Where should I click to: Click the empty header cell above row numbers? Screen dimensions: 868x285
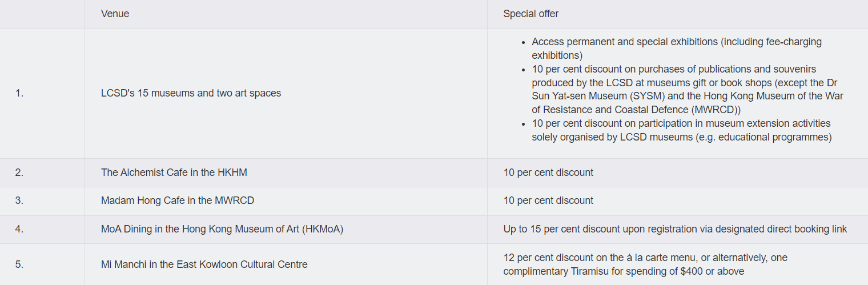(42, 14)
